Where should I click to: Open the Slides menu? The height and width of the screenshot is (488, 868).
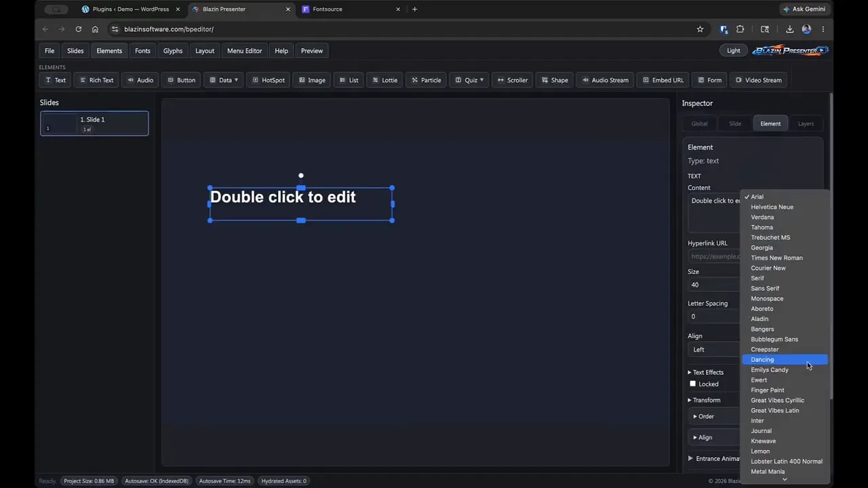pos(75,51)
